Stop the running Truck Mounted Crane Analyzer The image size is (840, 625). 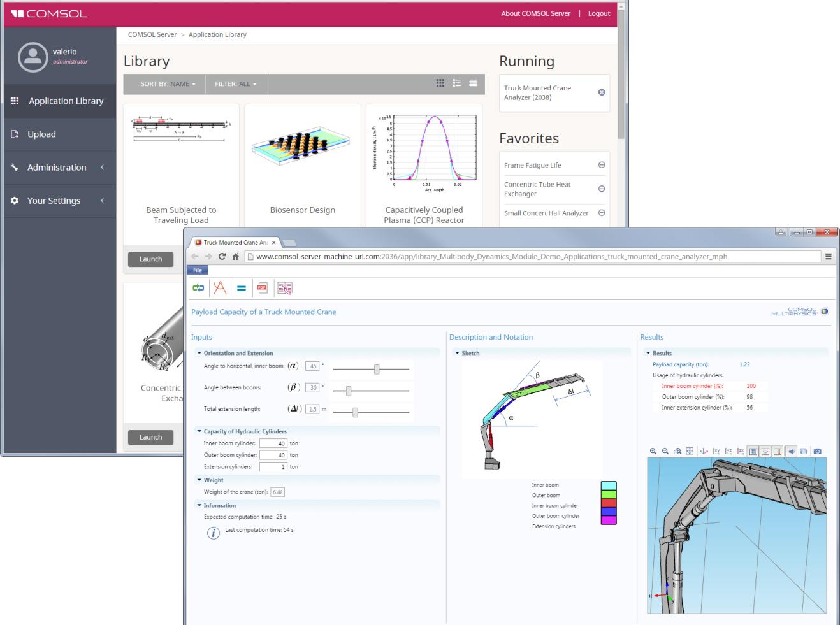(601, 92)
